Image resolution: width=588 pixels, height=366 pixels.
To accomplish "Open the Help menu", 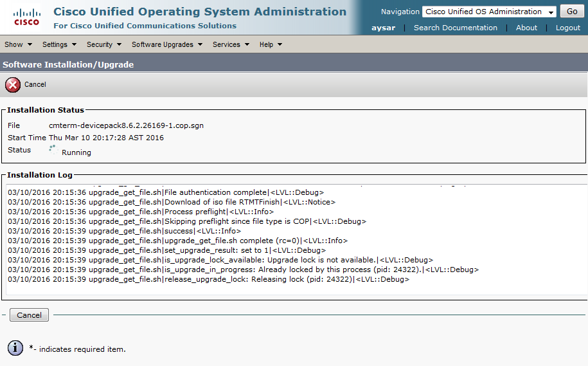I will 271,44.
